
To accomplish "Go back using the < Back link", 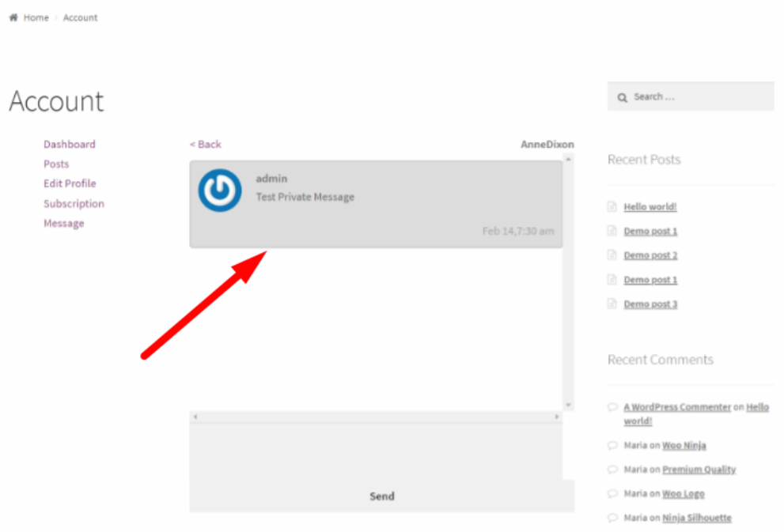I will (206, 145).
